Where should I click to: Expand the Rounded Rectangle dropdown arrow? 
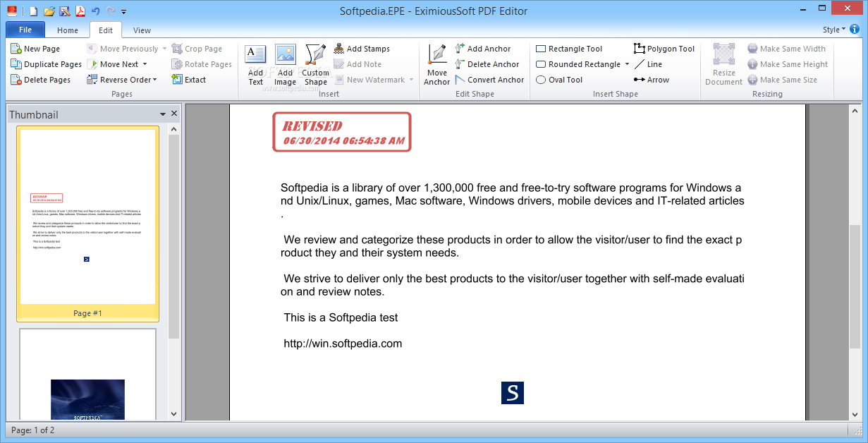pos(627,64)
